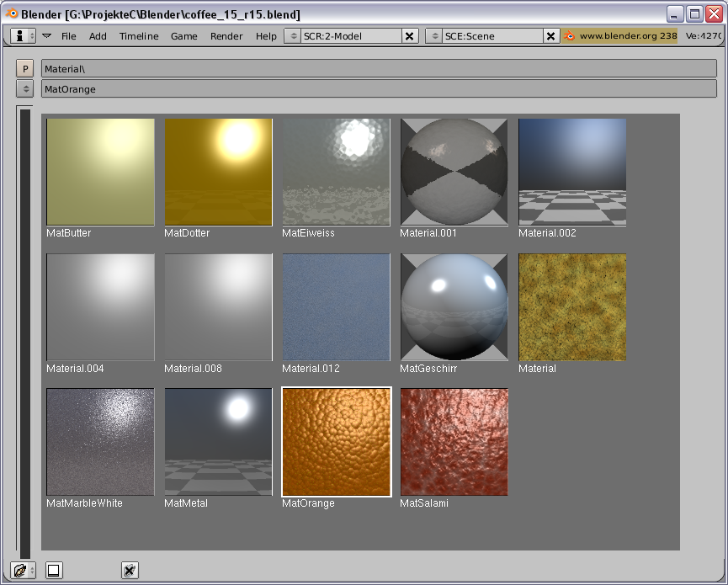
Task: Open the File menu
Action: (68, 36)
